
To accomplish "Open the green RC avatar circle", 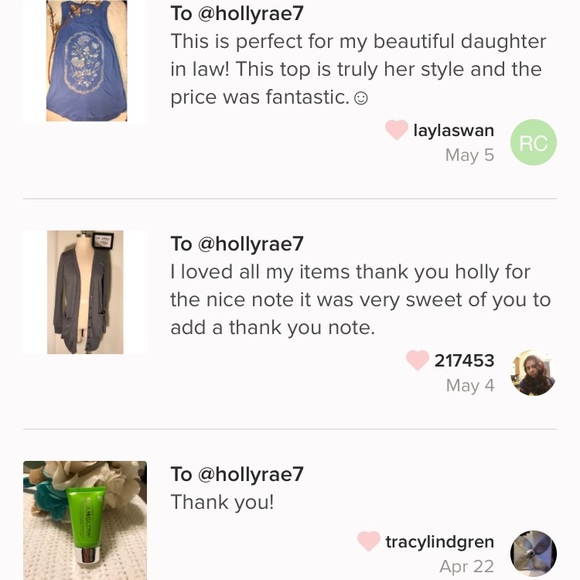I will pos(533,142).
